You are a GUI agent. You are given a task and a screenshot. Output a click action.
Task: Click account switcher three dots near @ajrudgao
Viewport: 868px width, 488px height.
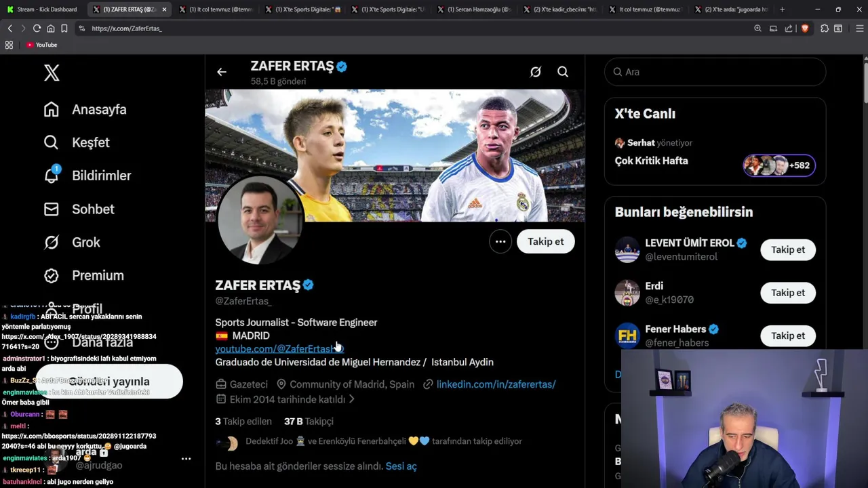(186, 459)
